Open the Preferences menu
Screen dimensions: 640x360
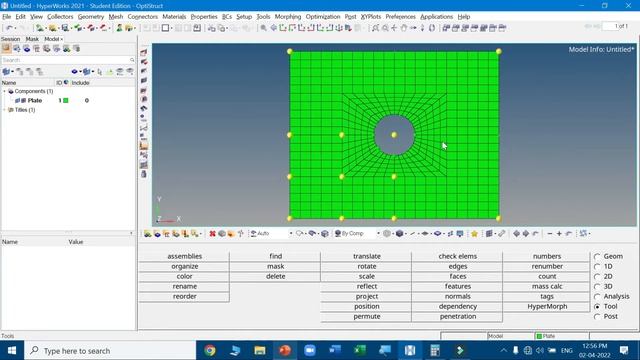400,17
